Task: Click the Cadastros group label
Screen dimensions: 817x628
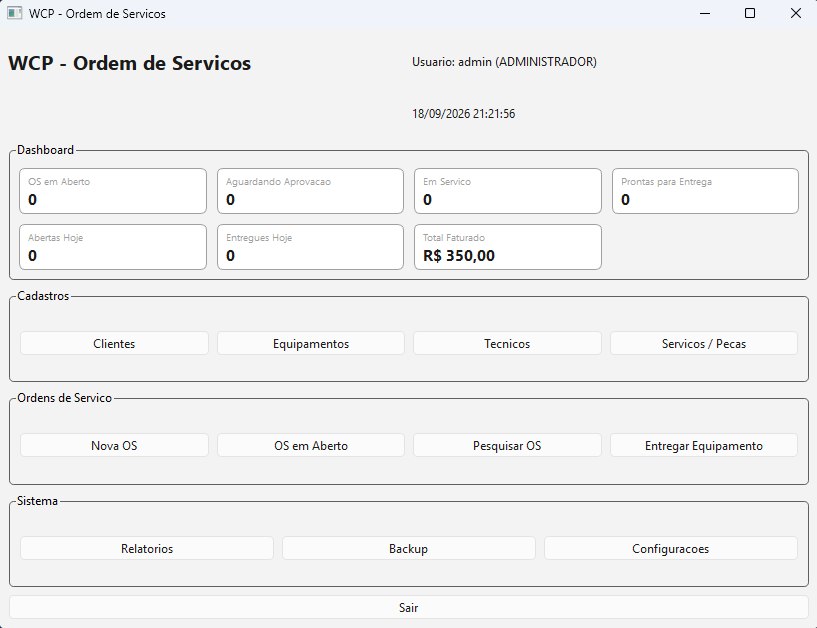Action: [x=43, y=296]
